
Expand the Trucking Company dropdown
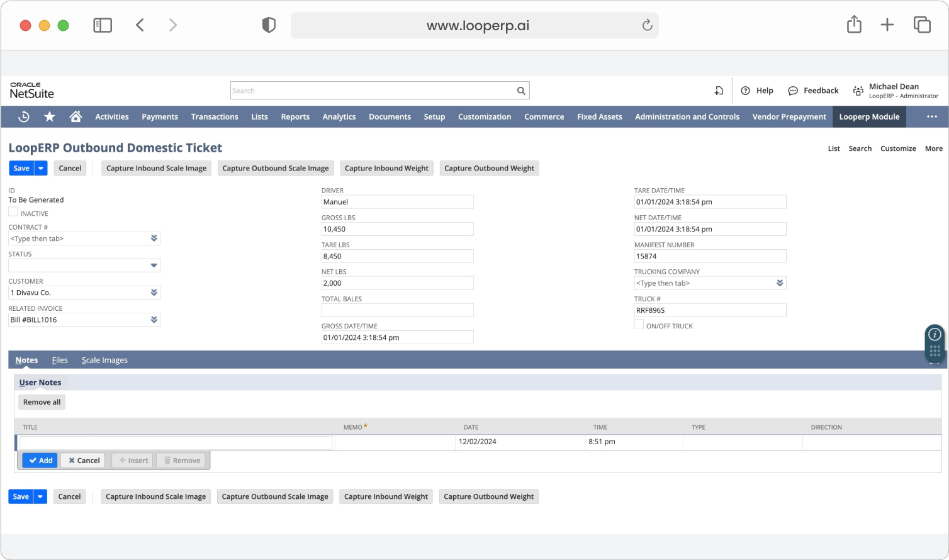point(780,283)
